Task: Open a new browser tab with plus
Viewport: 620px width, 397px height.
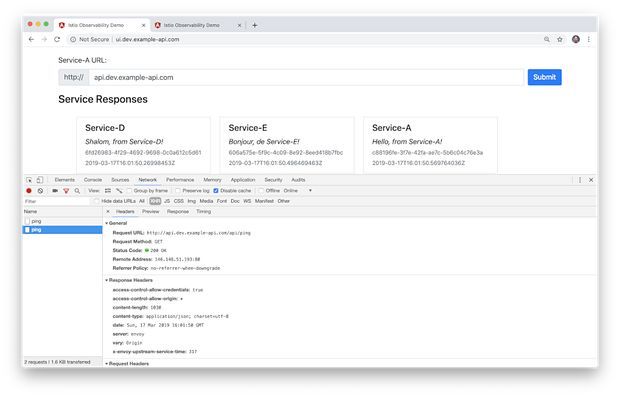Action: click(x=255, y=25)
